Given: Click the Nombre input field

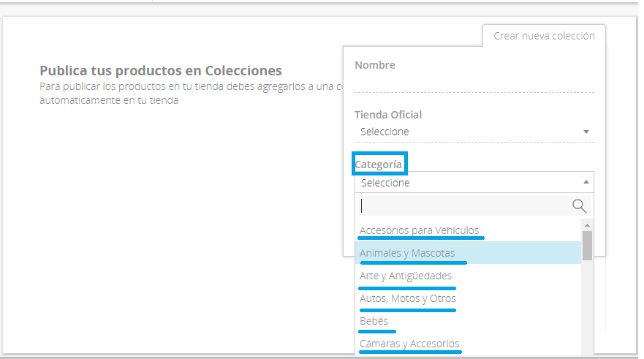Looking at the screenshot, I should click(x=474, y=84).
